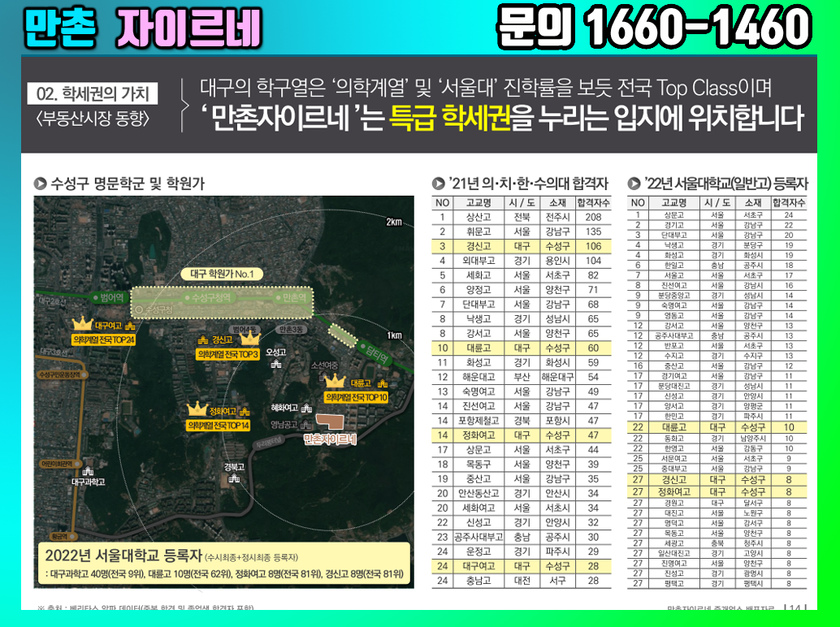840x627 pixels.
Task: Click the '대구 학원가 No.1' label on the map
Action: [x=222, y=275]
